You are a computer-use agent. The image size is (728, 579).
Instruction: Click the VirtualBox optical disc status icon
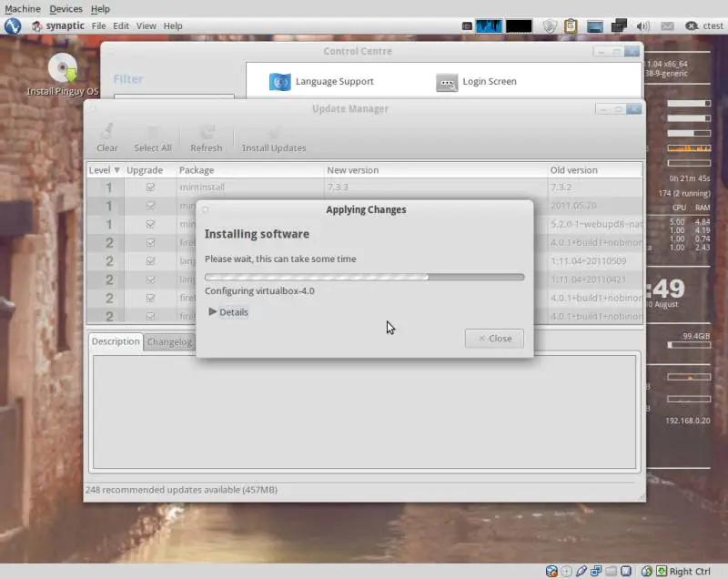(x=566, y=571)
